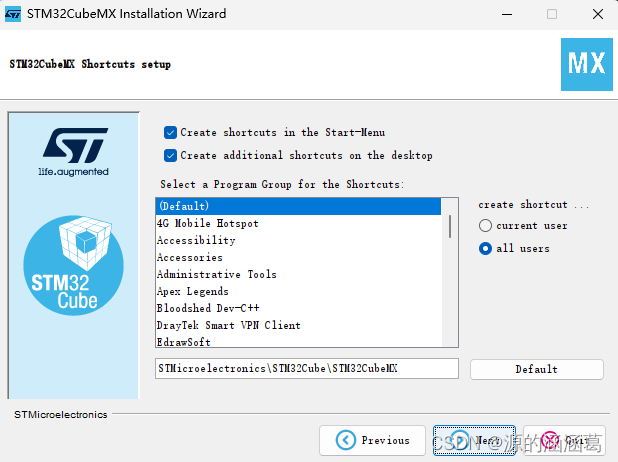Select Administrative Tools program group
Image resolution: width=618 pixels, height=462 pixels.
(x=298, y=274)
